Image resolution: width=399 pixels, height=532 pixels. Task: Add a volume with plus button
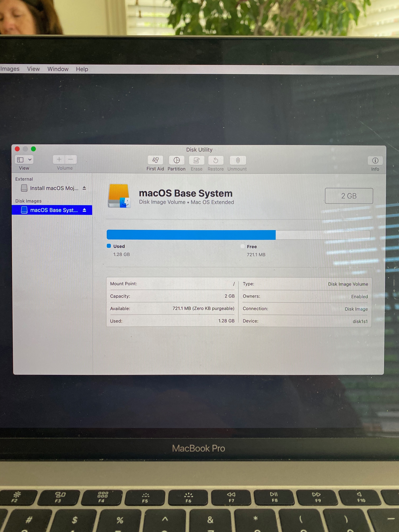tap(59, 159)
